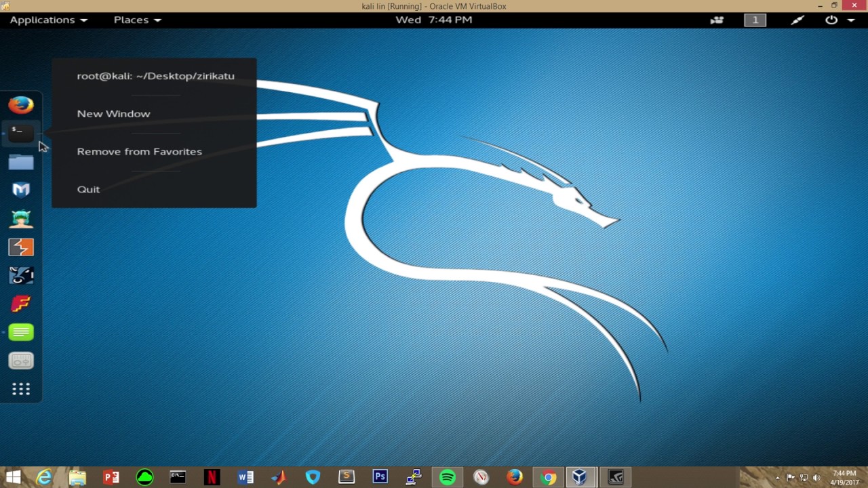Open the power system menu in Kali
The image size is (868, 488).
pos(839,20)
